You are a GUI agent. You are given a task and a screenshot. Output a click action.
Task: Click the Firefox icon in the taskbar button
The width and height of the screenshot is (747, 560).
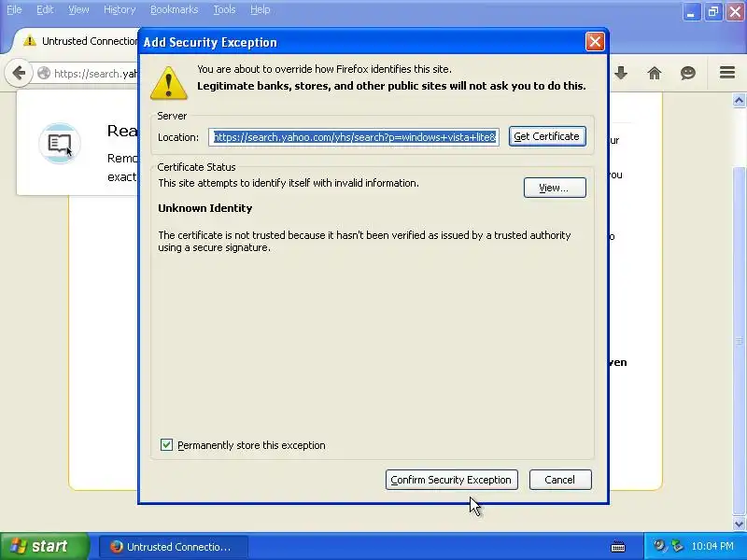(116, 546)
